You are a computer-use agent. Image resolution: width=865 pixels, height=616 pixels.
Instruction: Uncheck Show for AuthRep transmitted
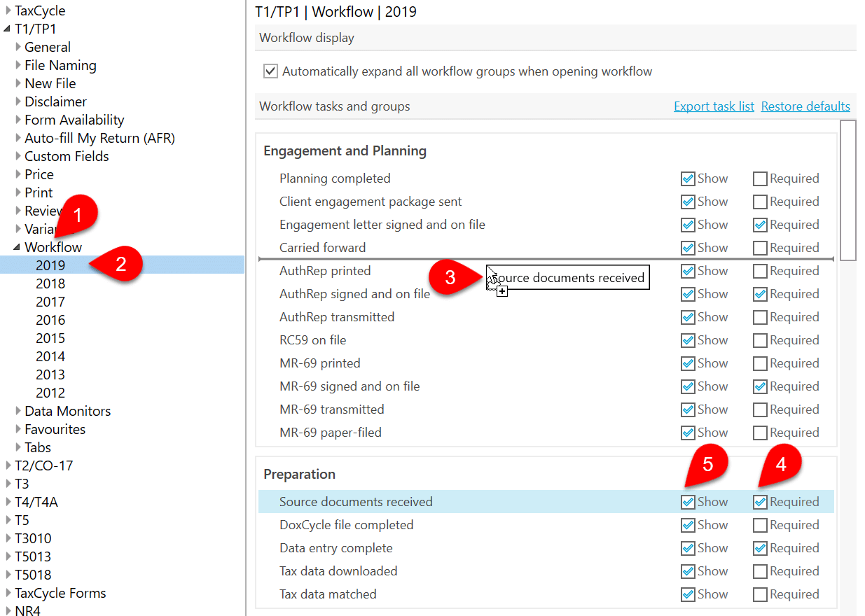coord(688,317)
